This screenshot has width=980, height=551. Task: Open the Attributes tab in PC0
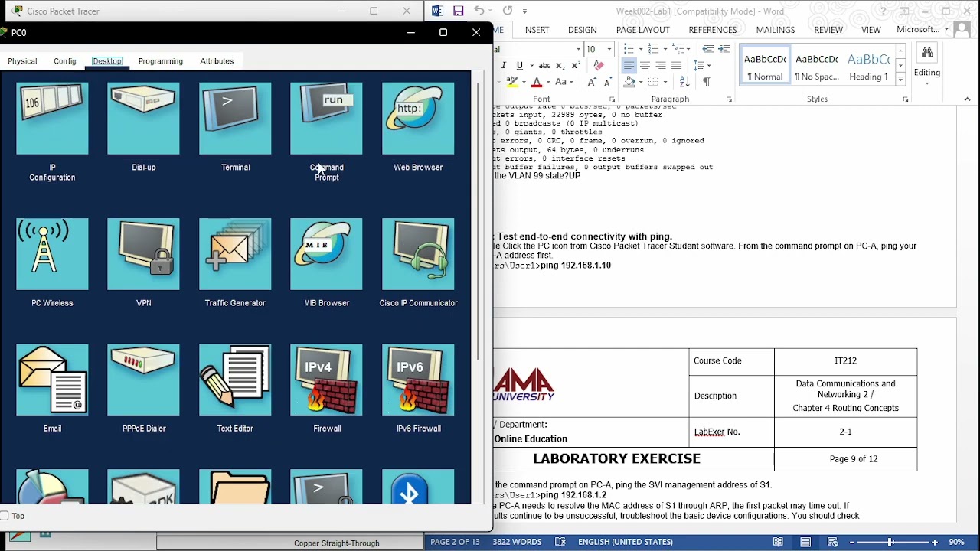coord(217,61)
